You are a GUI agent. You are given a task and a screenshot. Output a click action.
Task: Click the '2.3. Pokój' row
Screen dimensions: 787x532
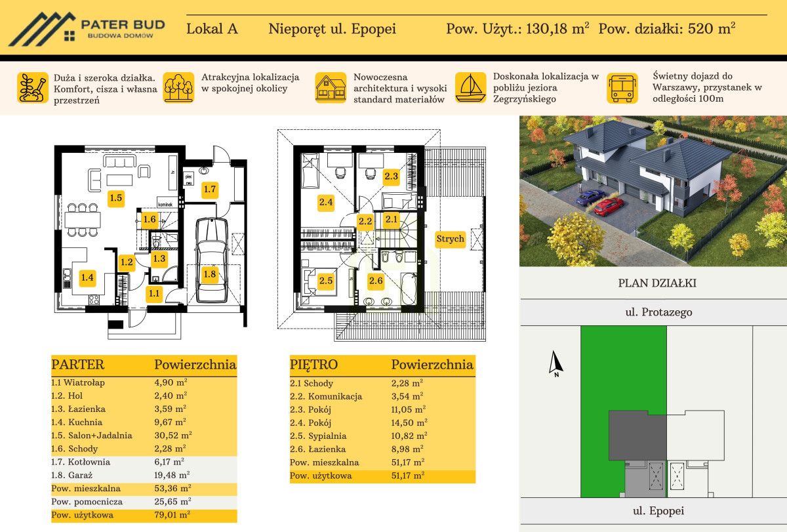coord(382,410)
